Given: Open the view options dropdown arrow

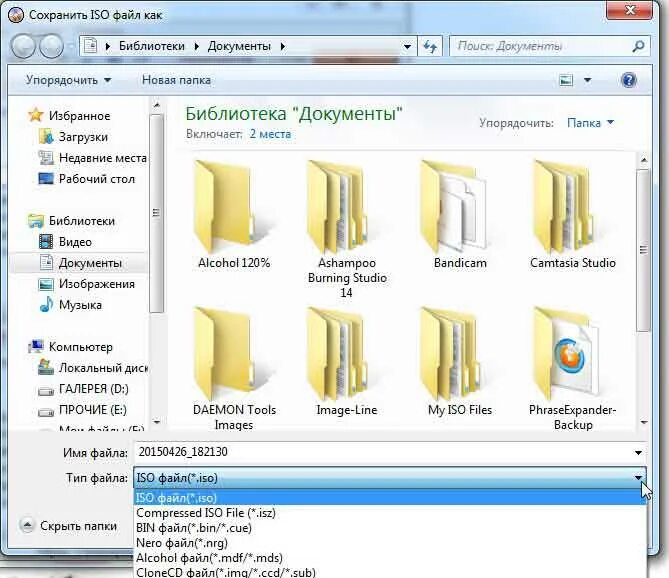Looking at the screenshot, I should 588,80.
